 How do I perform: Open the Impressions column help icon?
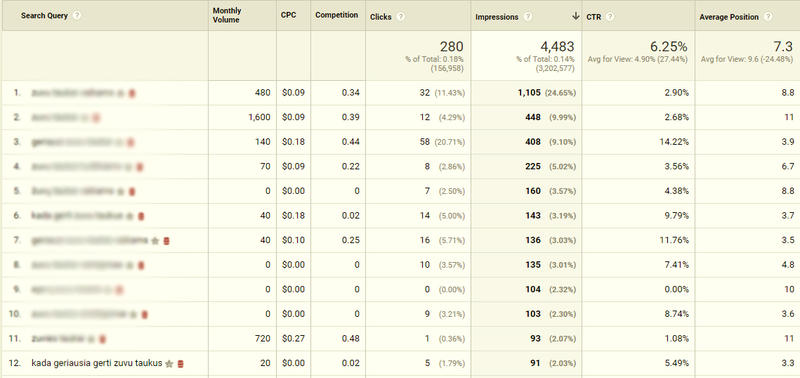point(528,17)
